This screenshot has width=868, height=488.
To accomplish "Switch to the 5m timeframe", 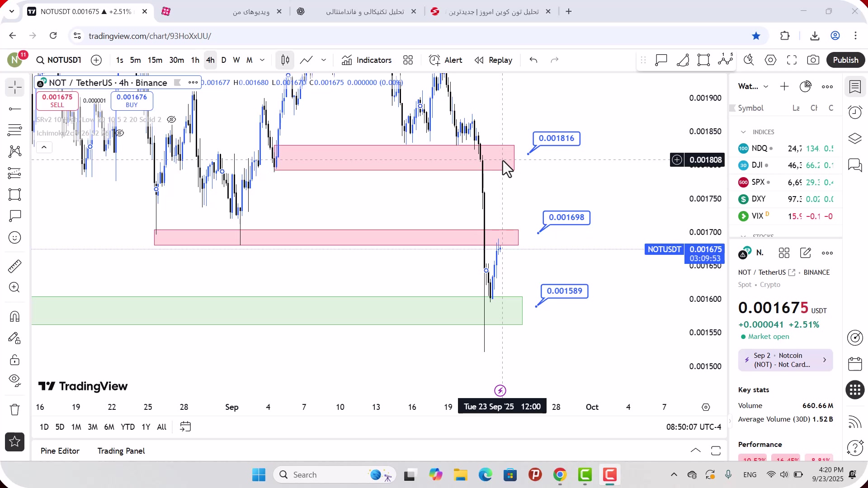I will (x=135, y=60).
